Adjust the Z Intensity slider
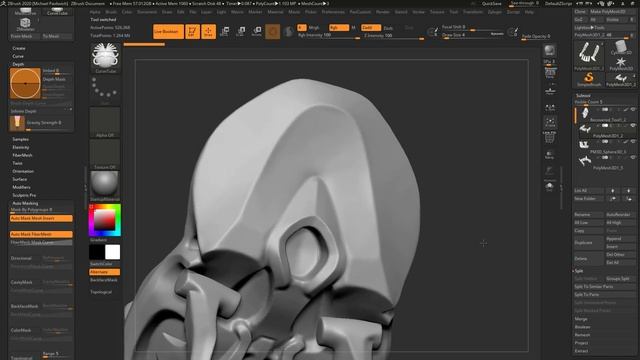 [x=393, y=36]
